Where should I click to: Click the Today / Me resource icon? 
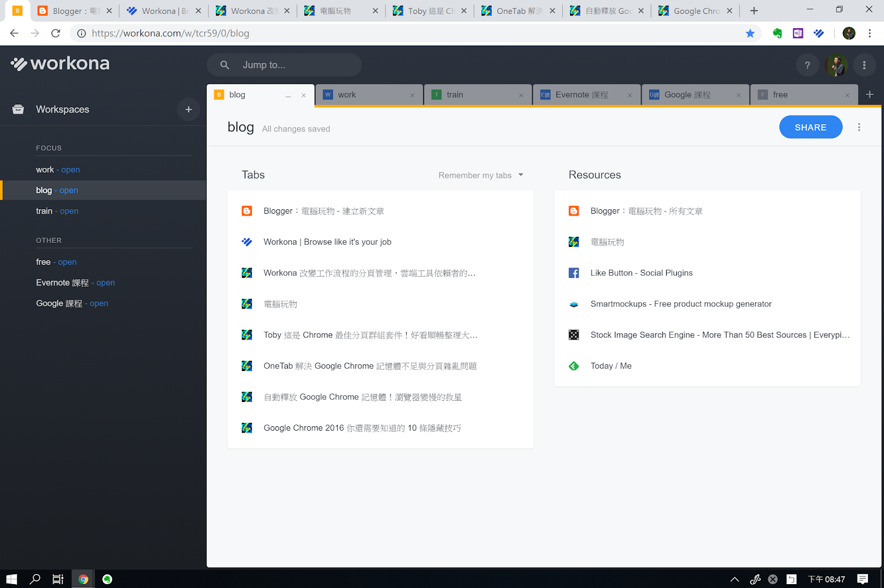[574, 366]
